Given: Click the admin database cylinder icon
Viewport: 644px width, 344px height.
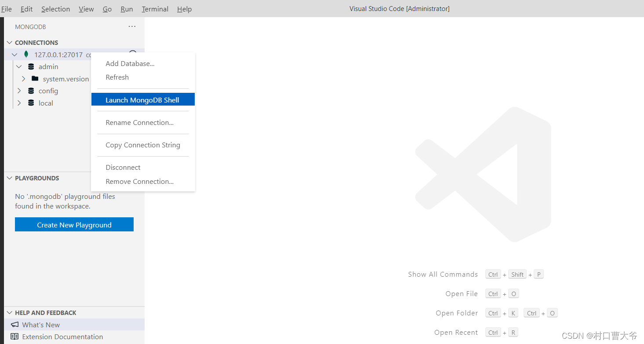Looking at the screenshot, I should (x=31, y=66).
